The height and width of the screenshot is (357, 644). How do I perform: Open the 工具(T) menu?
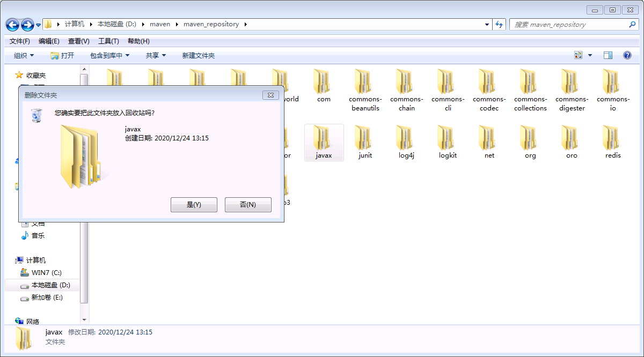click(108, 41)
